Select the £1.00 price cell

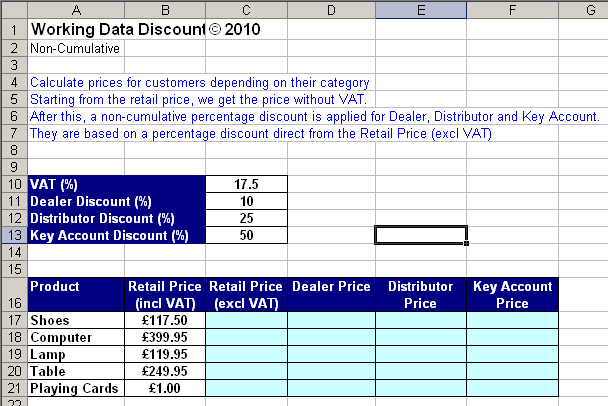click(165, 388)
